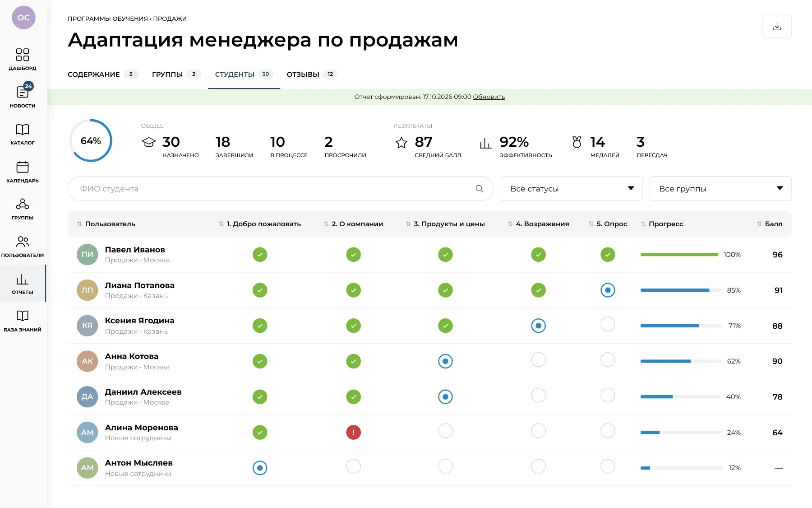Open the Dashboard sidebar icon
The width and height of the screenshot is (812, 508).
point(23,59)
